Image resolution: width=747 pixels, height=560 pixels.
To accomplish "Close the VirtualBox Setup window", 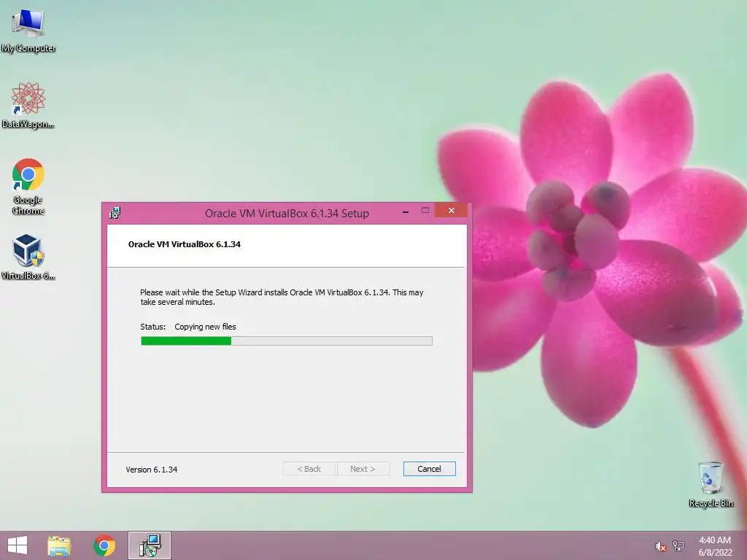I will [x=451, y=211].
